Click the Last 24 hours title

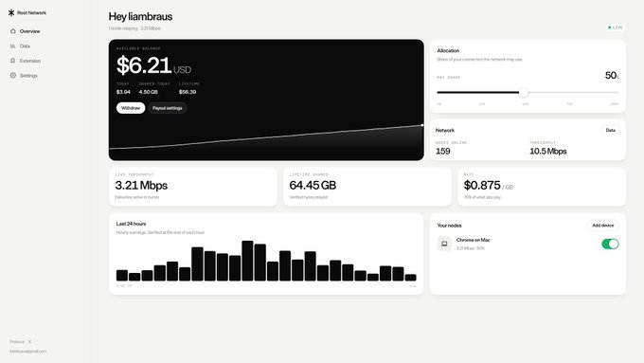click(131, 224)
